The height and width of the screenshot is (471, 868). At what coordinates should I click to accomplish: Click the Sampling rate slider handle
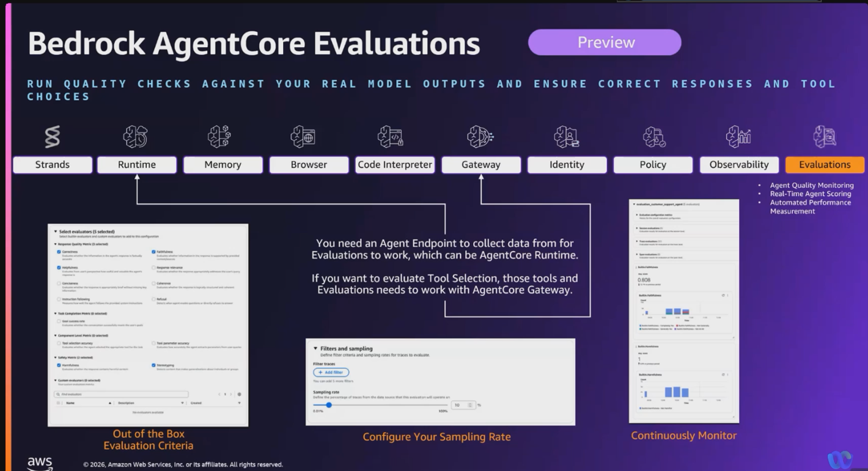329,405
